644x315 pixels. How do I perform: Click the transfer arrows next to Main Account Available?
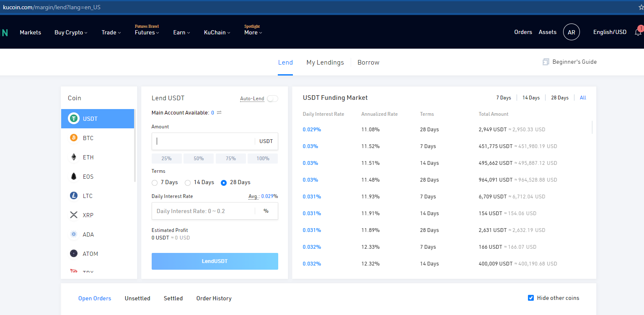tap(219, 112)
